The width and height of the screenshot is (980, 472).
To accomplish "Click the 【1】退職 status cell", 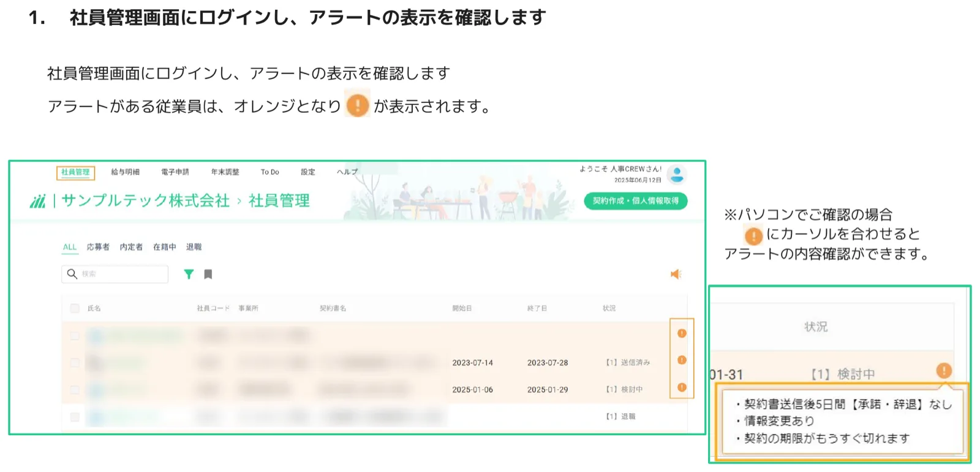I will pyautogui.click(x=620, y=417).
